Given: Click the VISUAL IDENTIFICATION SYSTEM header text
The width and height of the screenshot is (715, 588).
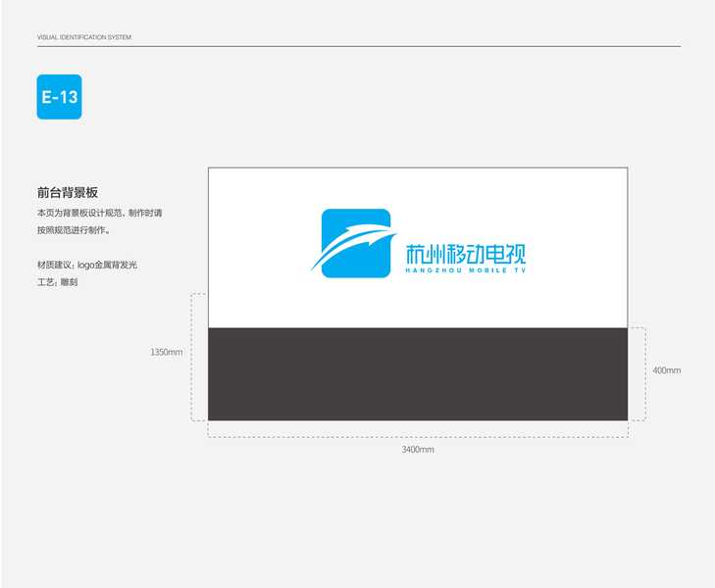Looking at the screenshot, I should pyautogui.click(x=84, y=37).
